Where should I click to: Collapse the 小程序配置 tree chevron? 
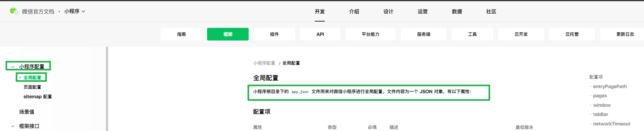coord(13,67)
